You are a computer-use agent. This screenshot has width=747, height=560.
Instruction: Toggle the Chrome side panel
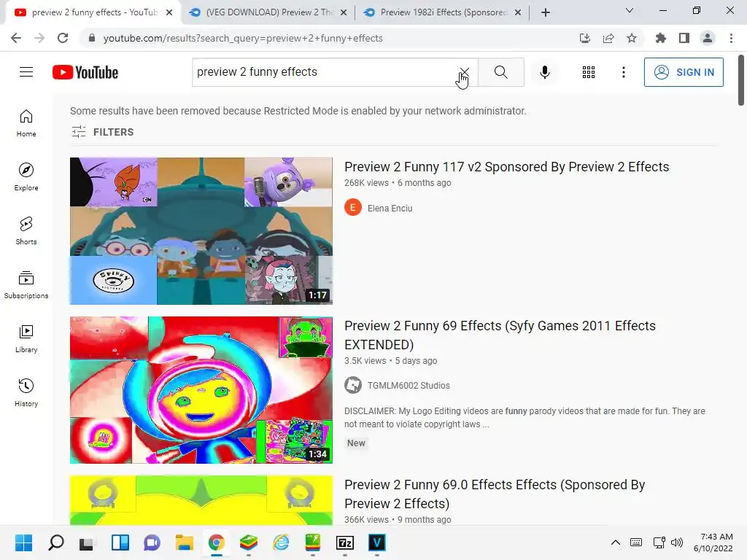click(x=684, y=38)
